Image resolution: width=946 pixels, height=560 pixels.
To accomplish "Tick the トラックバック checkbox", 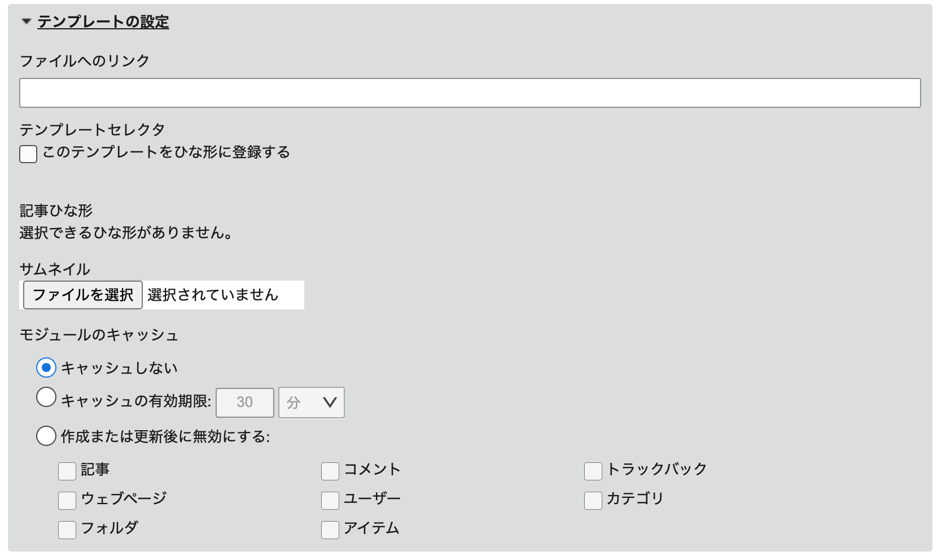I will tap(593, 471).
